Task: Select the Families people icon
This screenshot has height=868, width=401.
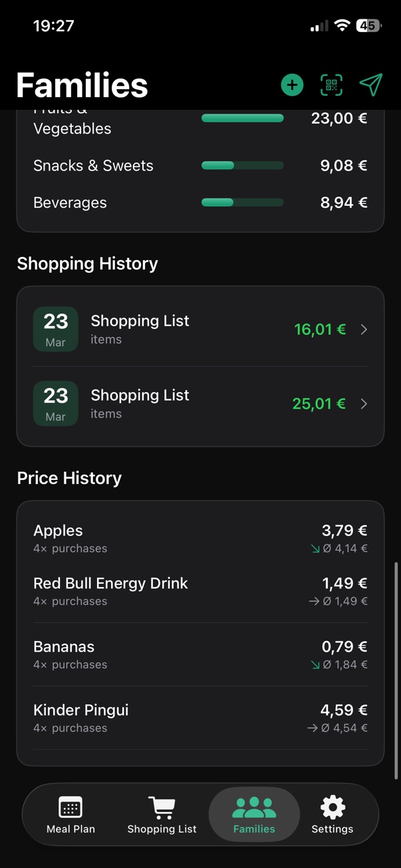Action: click(x=254, y=807)
